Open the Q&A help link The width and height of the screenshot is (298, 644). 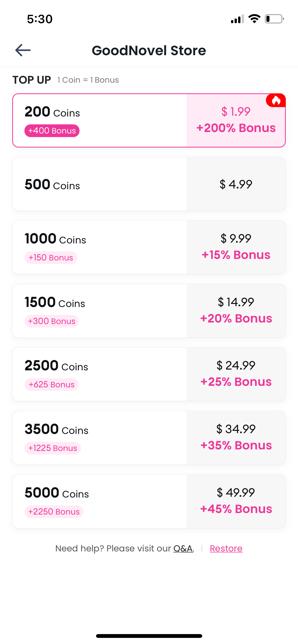click(183, 548)
